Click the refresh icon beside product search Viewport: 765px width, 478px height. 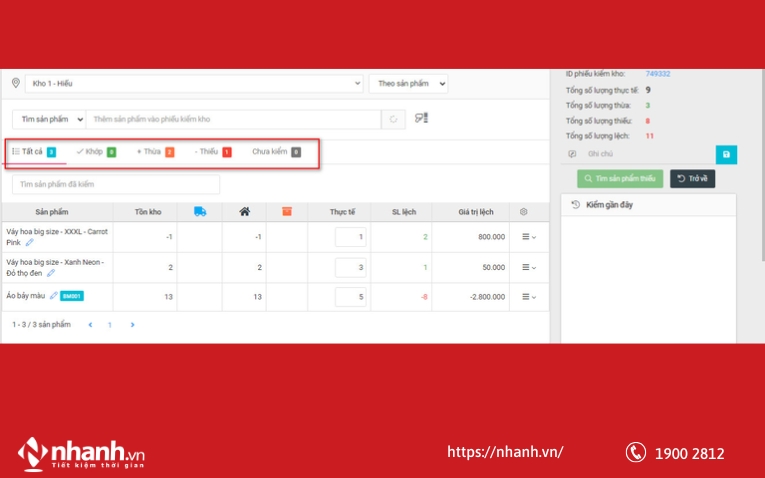[x=394, y=120]
